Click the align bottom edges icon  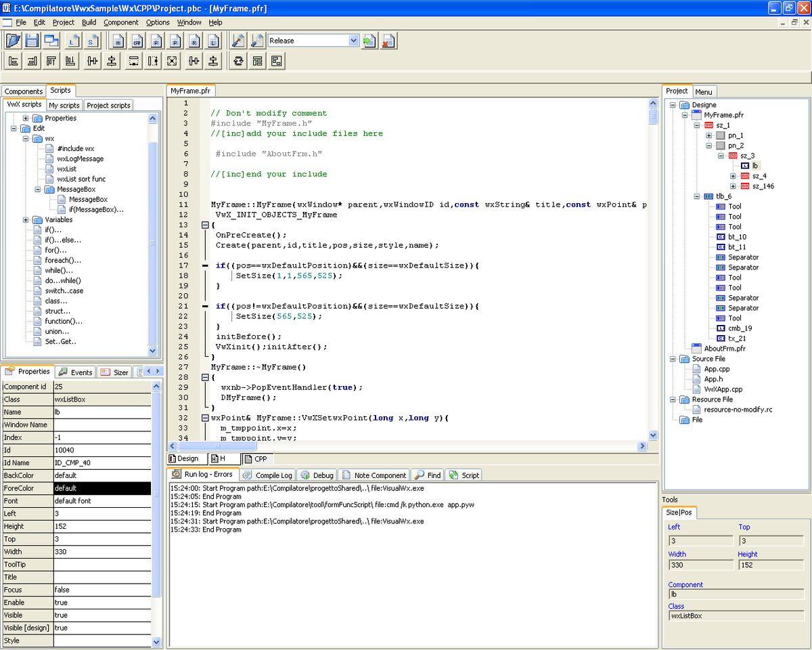(x=70, y=61)
